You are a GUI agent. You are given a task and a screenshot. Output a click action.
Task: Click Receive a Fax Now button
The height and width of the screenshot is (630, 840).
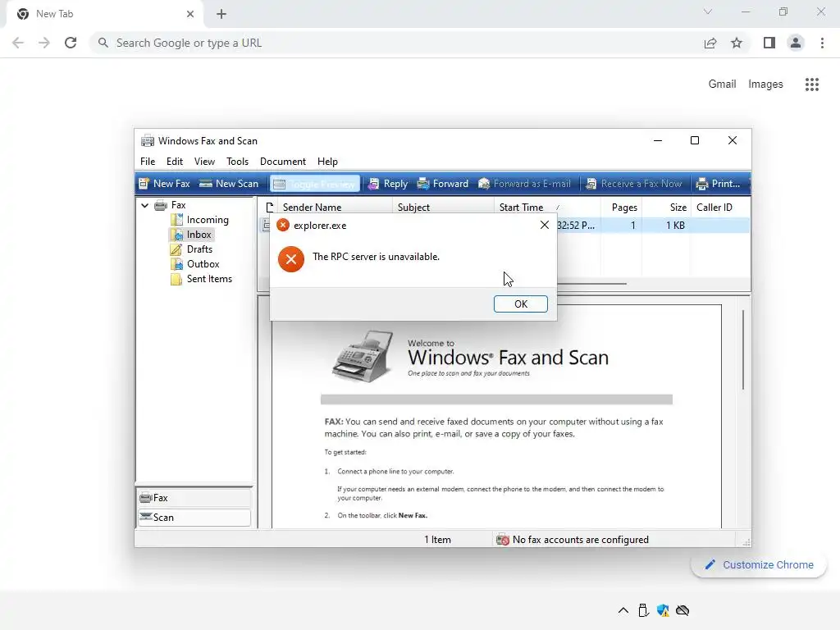(634, 184)
